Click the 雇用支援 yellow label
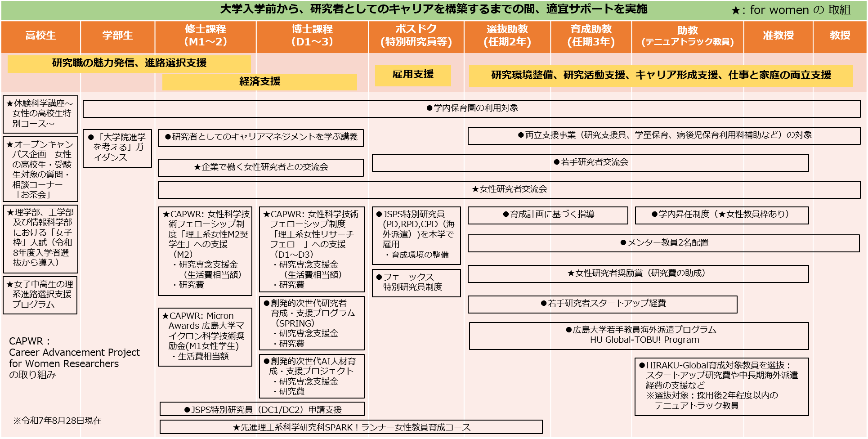 click(x=413, y=75)
